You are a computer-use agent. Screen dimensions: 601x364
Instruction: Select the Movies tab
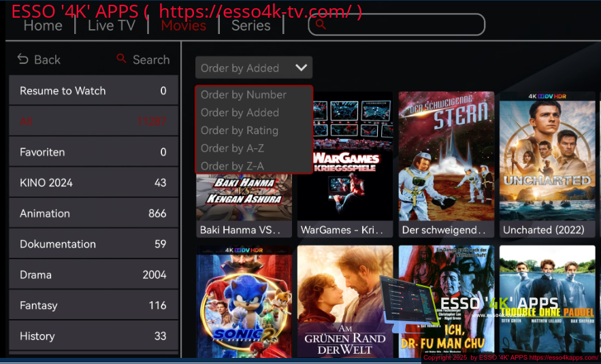184,26
